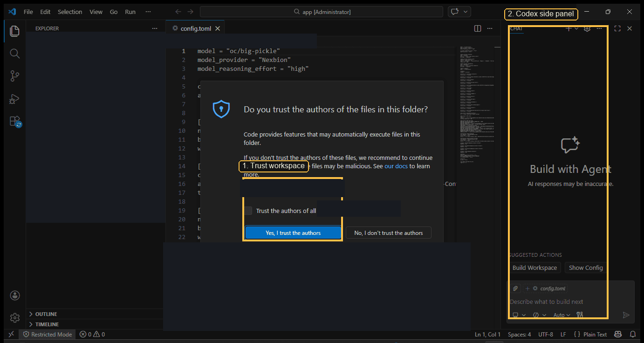Open the Search view in activity bar

pyautogui.click(x=14, y=54)
